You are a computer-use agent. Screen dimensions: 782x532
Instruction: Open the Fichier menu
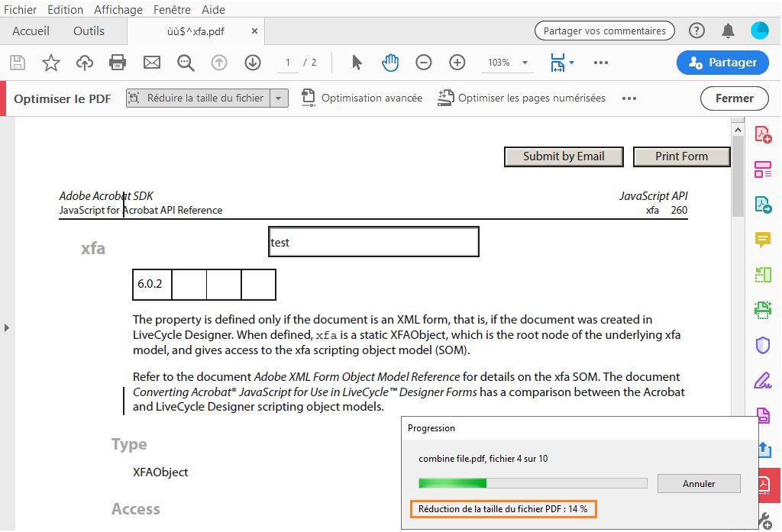pos(21,9)
